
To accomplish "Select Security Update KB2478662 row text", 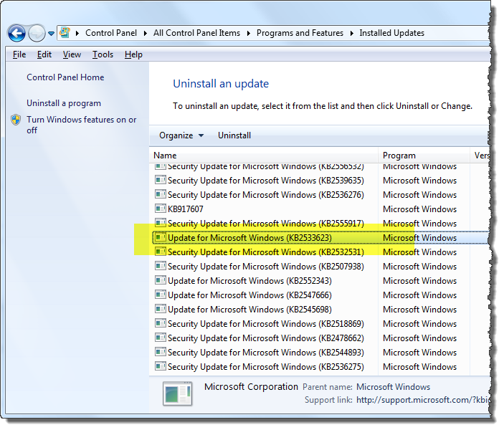I will tap(266, 338).
